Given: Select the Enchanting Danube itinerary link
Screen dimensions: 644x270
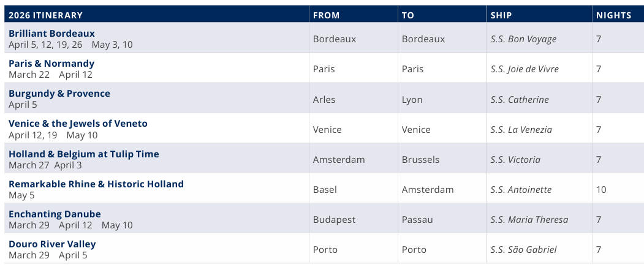Looking at the screenshot, I should 55,214.
